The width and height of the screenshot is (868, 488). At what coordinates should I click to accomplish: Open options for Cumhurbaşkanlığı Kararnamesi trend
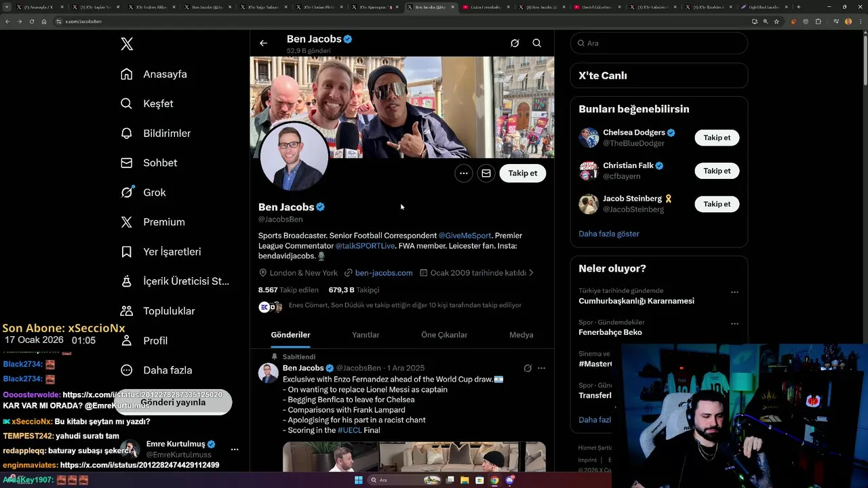[734, 292]
